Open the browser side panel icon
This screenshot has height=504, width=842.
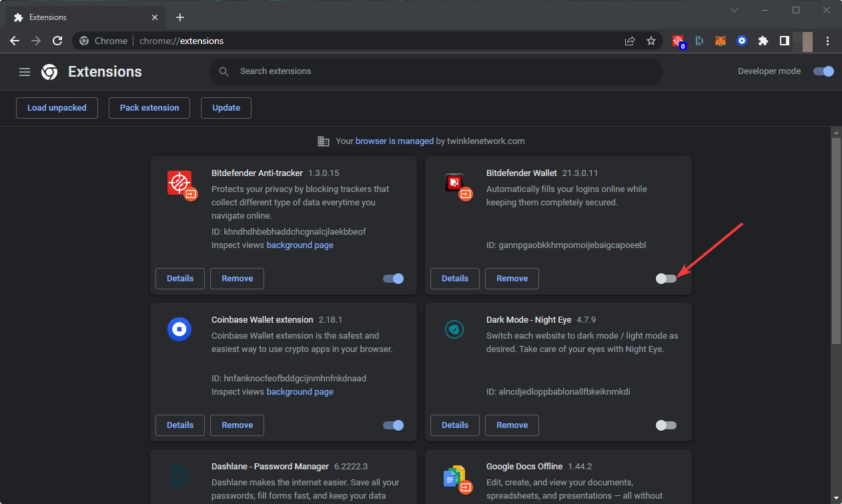785,41
